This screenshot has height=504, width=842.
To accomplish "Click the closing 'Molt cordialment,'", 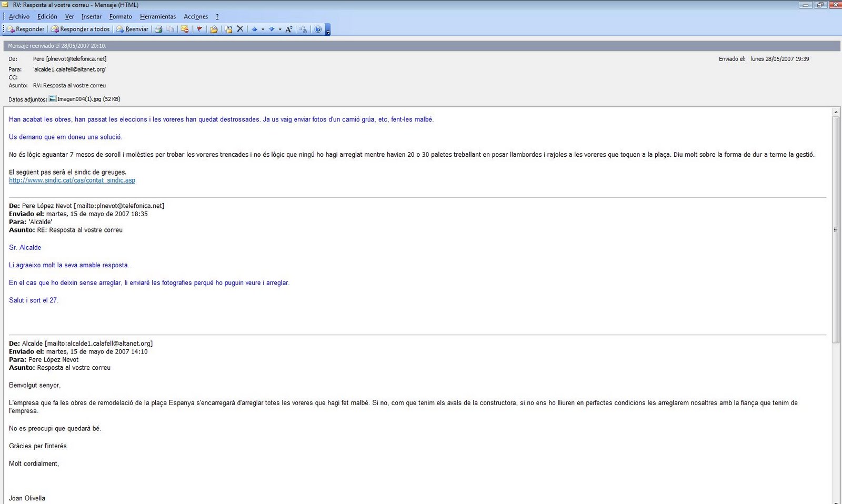I will click(34, 463).
